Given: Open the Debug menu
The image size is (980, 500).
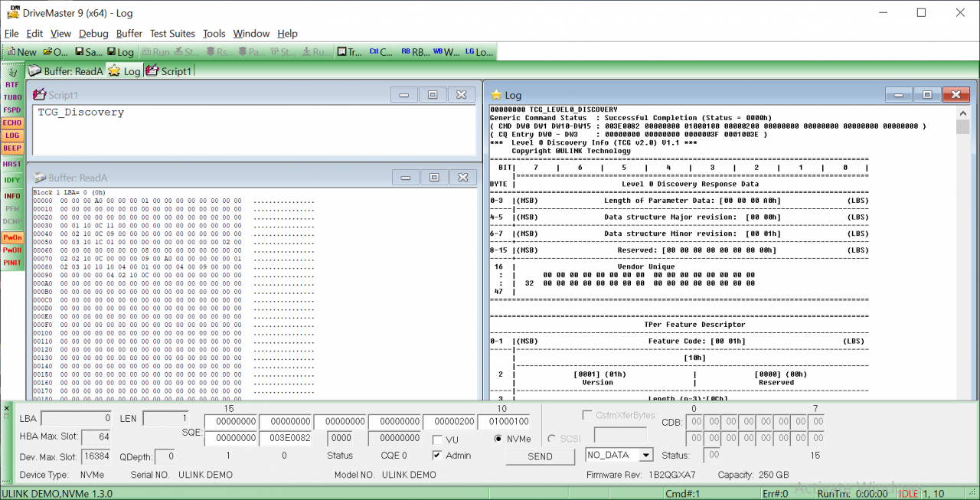Looking at the screenshot, I should 93,34.
